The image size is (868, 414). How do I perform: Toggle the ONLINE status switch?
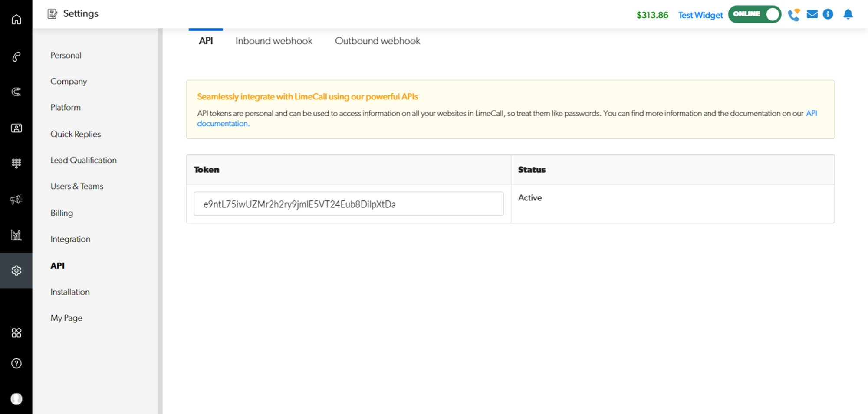click(754, 14)
